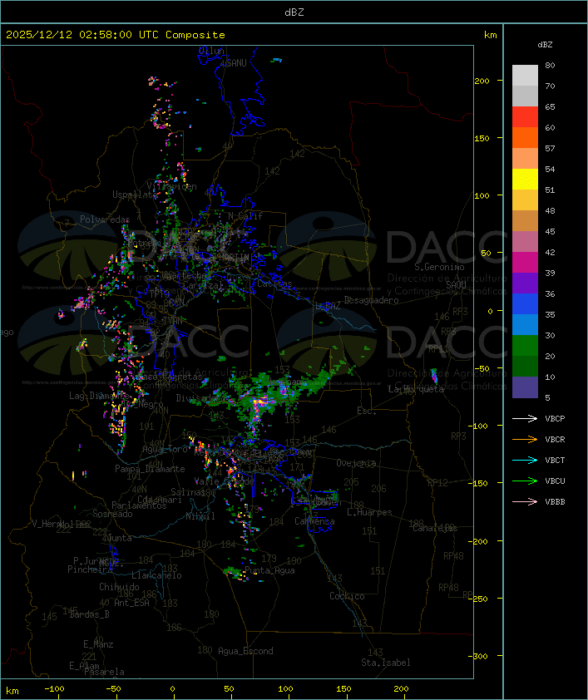Click the cyan VBCT arrow symbol
588x700 pixels.
525,460
